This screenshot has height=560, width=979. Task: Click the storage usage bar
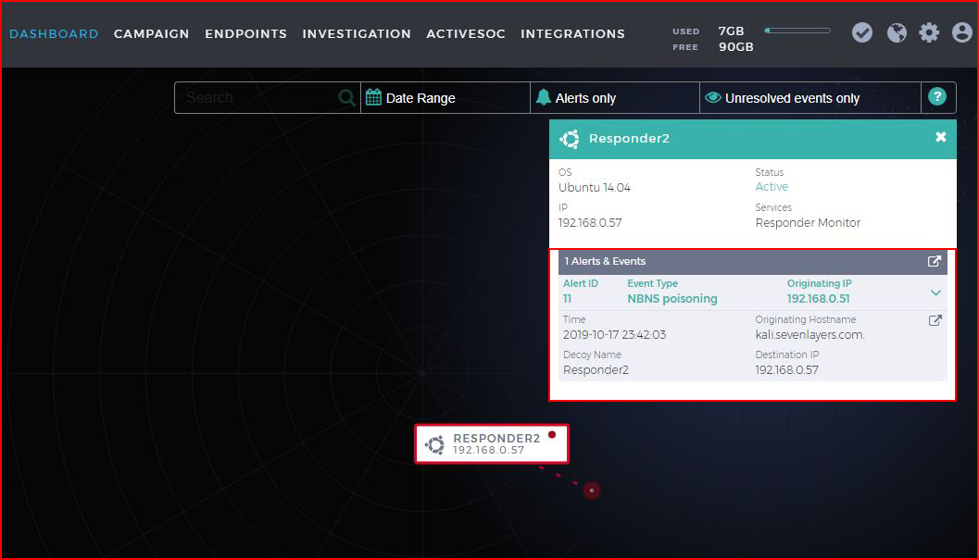tap(797, 31)
